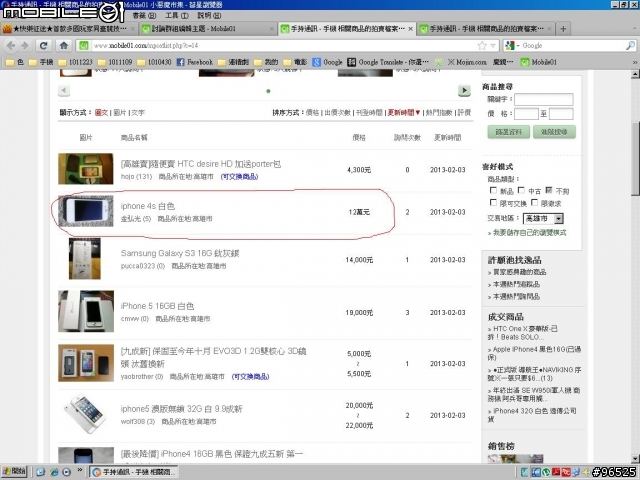Sort by 更新時間 descending

click(404, 112)
